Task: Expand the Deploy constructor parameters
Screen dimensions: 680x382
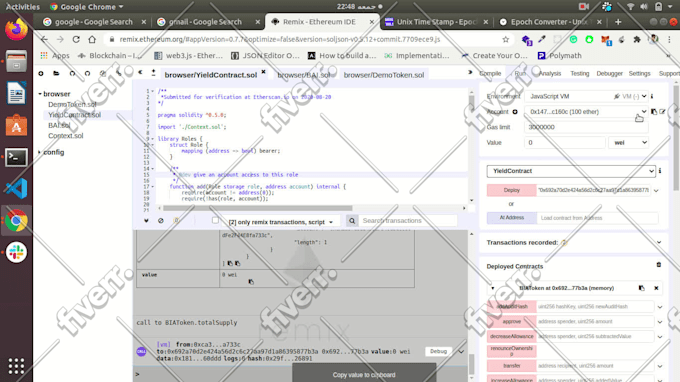Action: (656, 190)
